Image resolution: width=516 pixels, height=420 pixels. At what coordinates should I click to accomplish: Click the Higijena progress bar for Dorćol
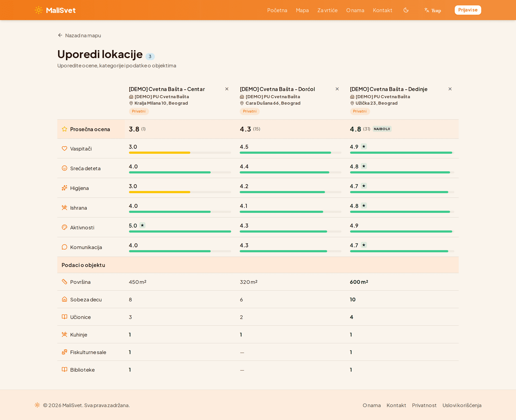coord(290,192)
